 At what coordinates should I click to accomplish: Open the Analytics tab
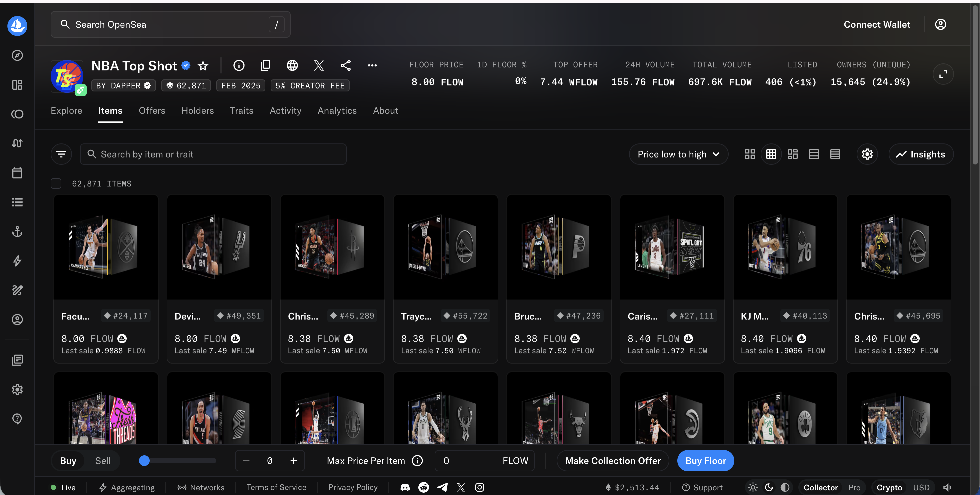pos(337,110)
